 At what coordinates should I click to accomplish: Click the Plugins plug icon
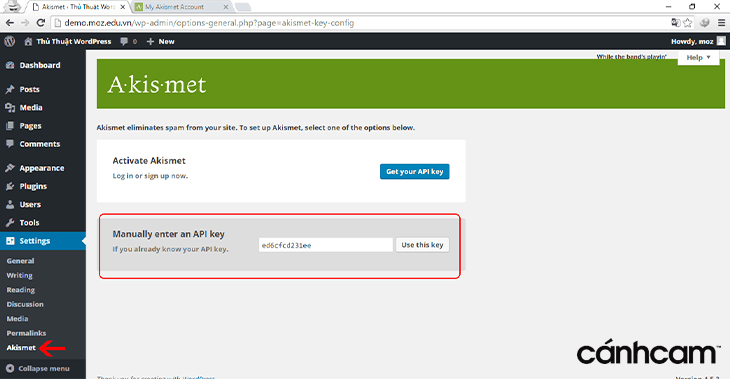(x=10, y=186)
